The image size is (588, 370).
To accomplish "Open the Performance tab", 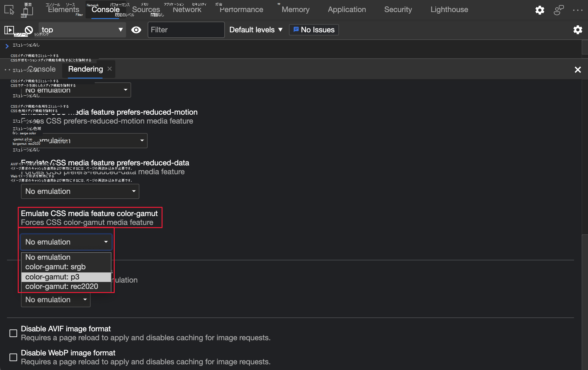I will pos(241,10).
